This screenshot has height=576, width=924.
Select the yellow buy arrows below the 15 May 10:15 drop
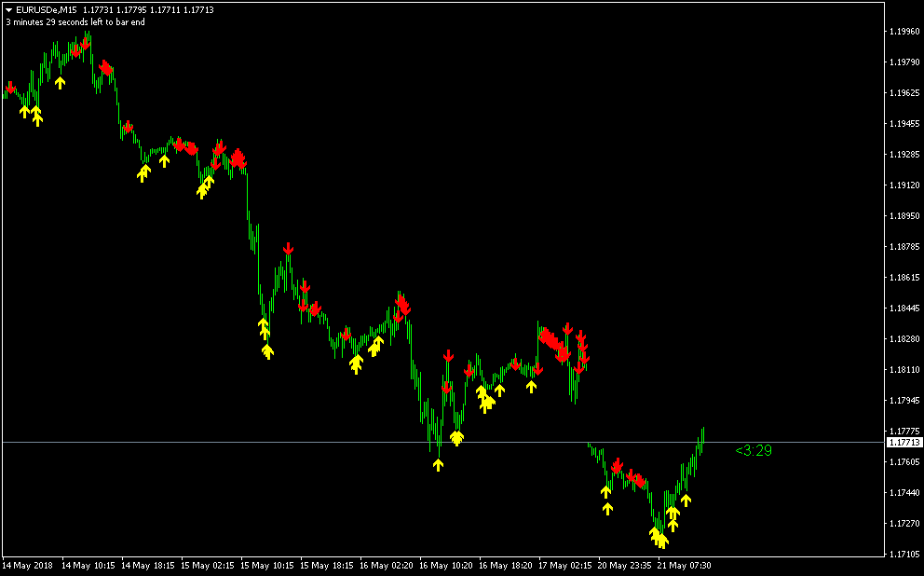tap(265, 337)
